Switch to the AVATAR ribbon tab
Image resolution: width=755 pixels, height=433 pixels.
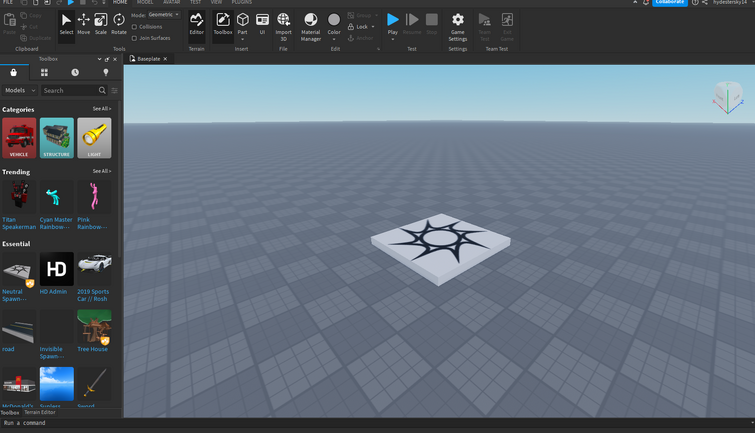tap(171, 2)
